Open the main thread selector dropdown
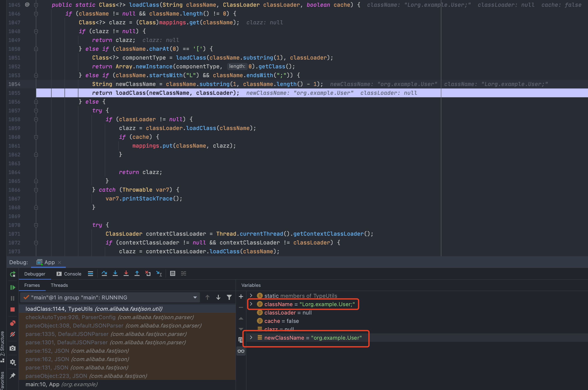588x390 pixels. tap(195, 298)
